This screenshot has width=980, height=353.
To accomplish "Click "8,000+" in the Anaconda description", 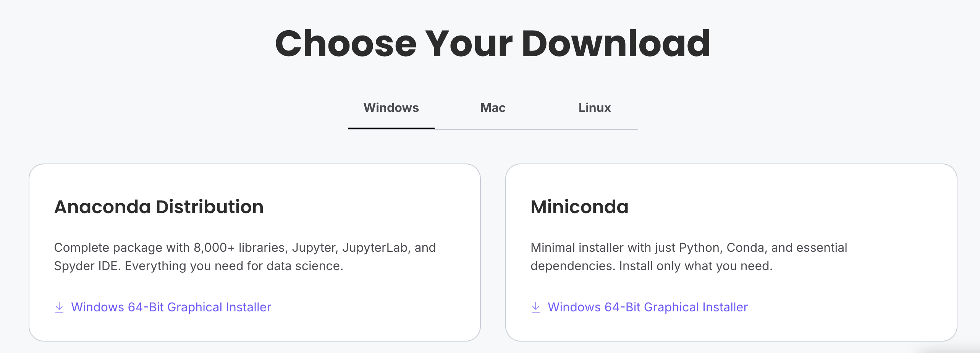I will click(214, 248).
